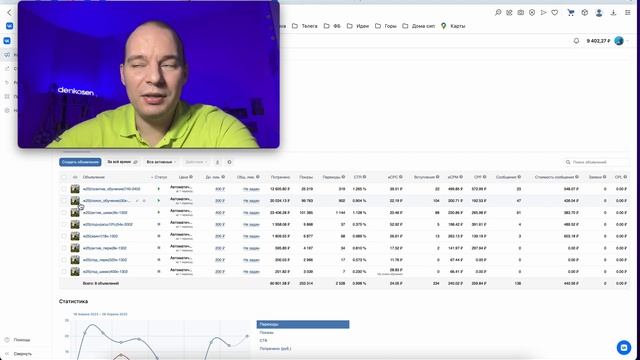640x360 pixels.
Task: Open the Дома сит bookmarks folder
Action: [x=418, y=26]
